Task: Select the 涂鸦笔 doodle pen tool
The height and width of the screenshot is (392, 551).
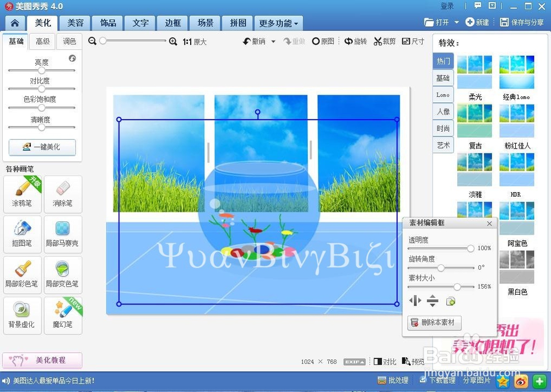Action: (22, 194)
